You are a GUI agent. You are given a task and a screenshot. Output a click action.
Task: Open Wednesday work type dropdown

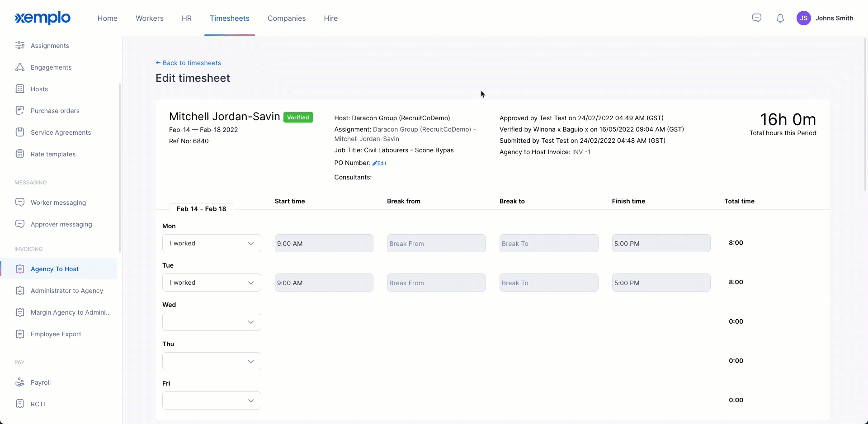(212, 322)
